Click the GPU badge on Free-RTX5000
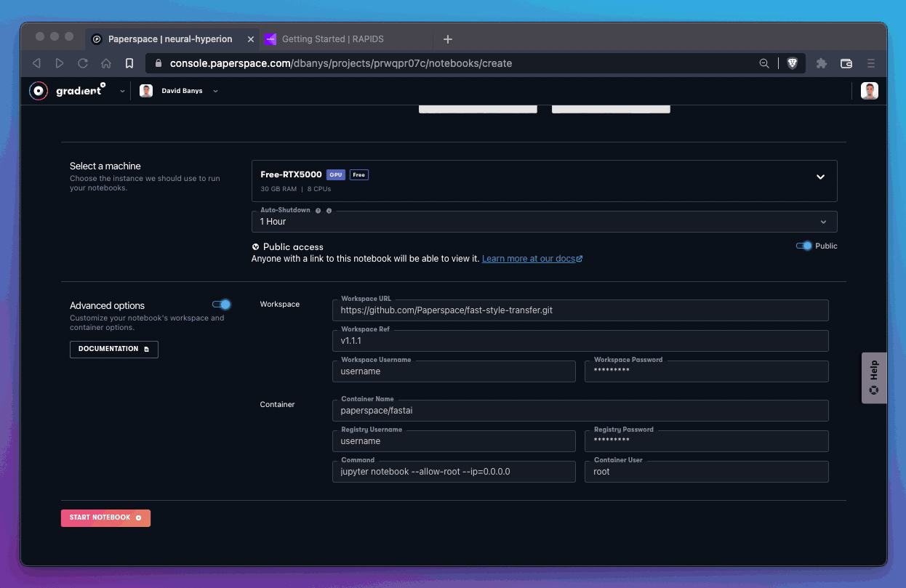The height and width of the screenshot is (588, 906). tap(335, 174)
